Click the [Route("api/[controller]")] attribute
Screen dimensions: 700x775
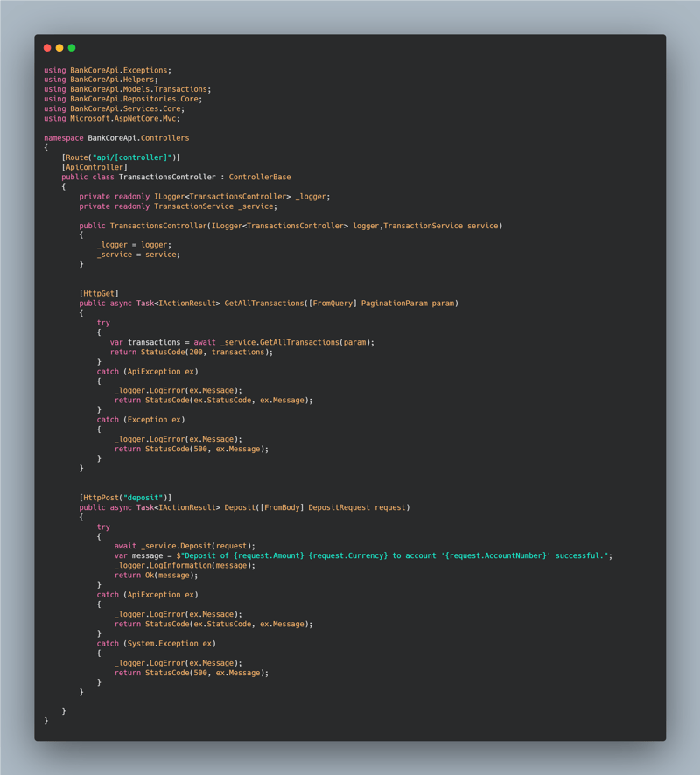pyautogui.click(x=121, y=157)
